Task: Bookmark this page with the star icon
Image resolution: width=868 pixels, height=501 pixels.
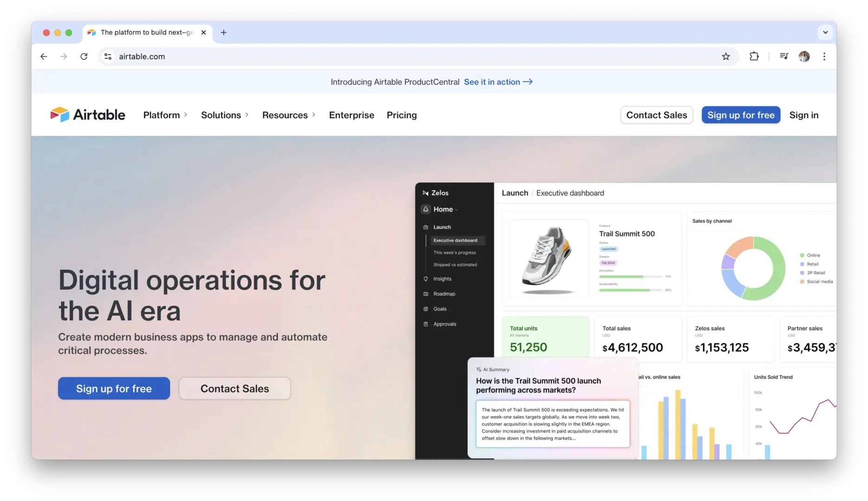Action: click(726, 57)
